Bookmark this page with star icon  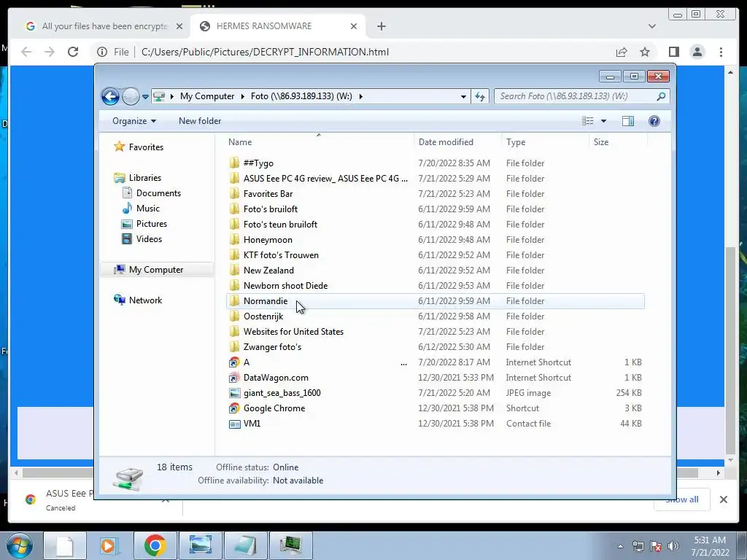645,52
